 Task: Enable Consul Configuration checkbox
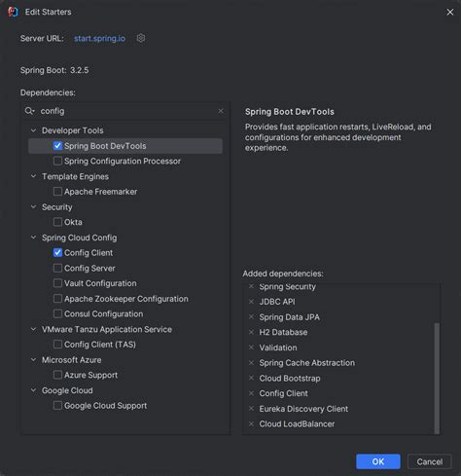57,313
